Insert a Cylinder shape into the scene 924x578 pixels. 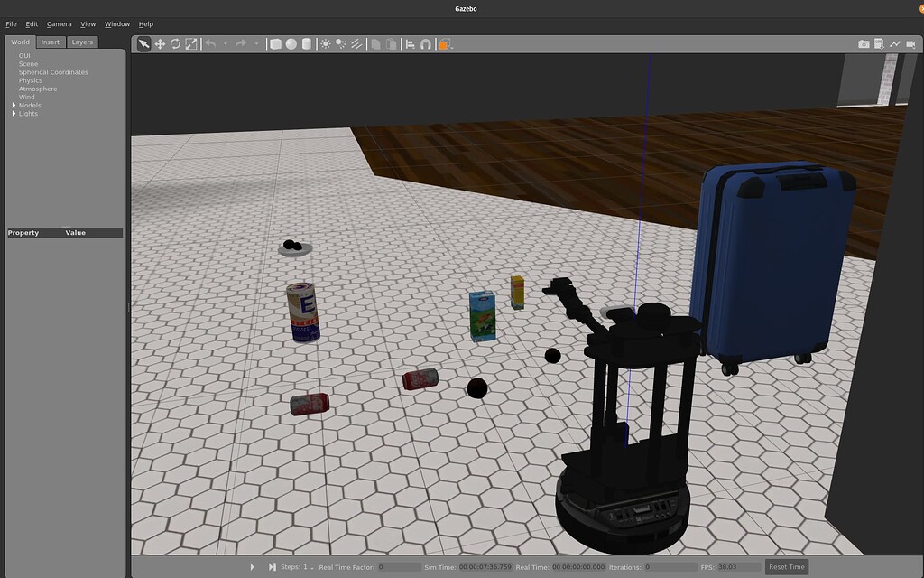point(307,43)
